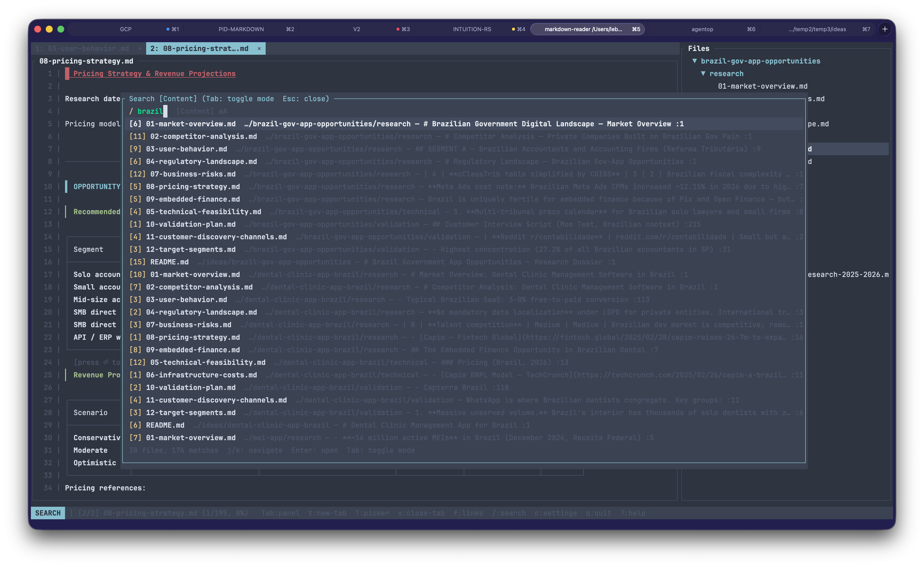Click the red activity dot on the V2 tab

click(x=398, y=29)
